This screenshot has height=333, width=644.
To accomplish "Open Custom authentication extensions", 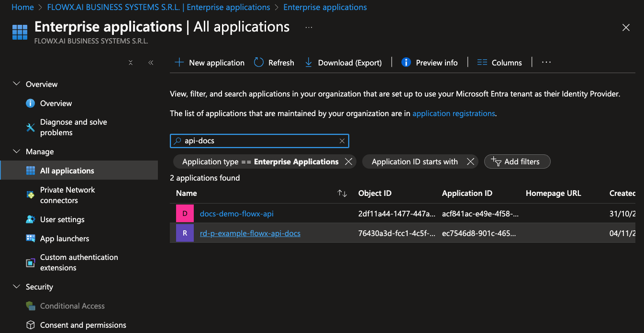I will [x=79, y=262].
